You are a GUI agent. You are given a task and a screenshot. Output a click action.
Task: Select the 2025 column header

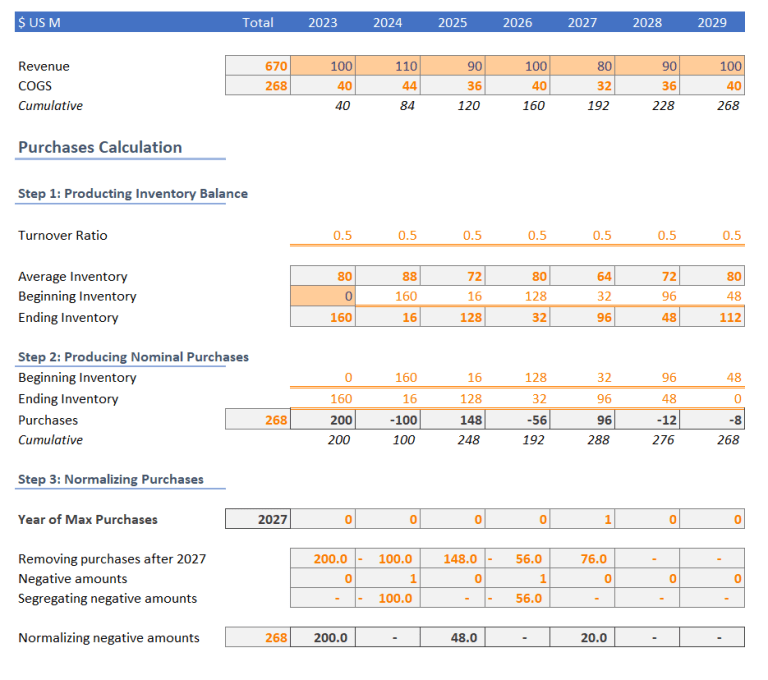[452, 22]
